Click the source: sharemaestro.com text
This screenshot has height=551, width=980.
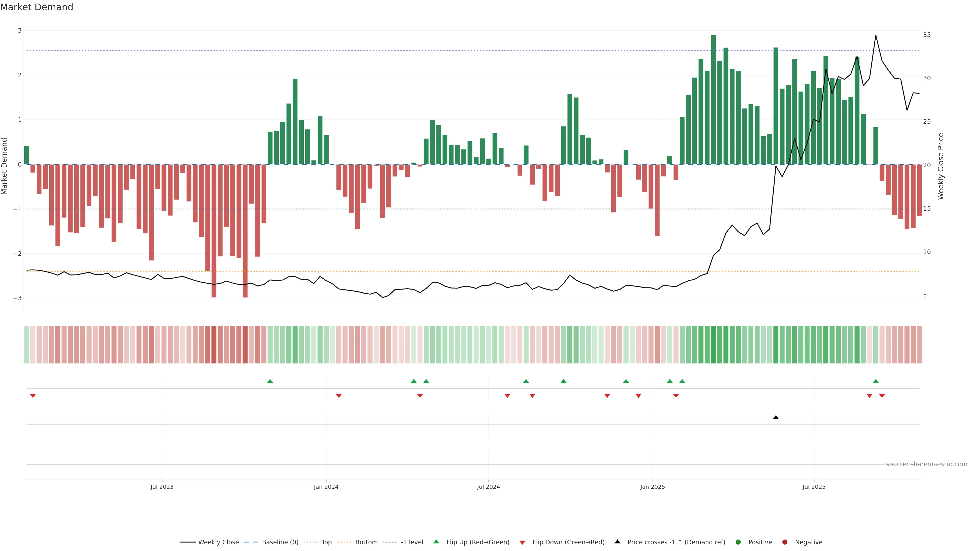[926, 464]
